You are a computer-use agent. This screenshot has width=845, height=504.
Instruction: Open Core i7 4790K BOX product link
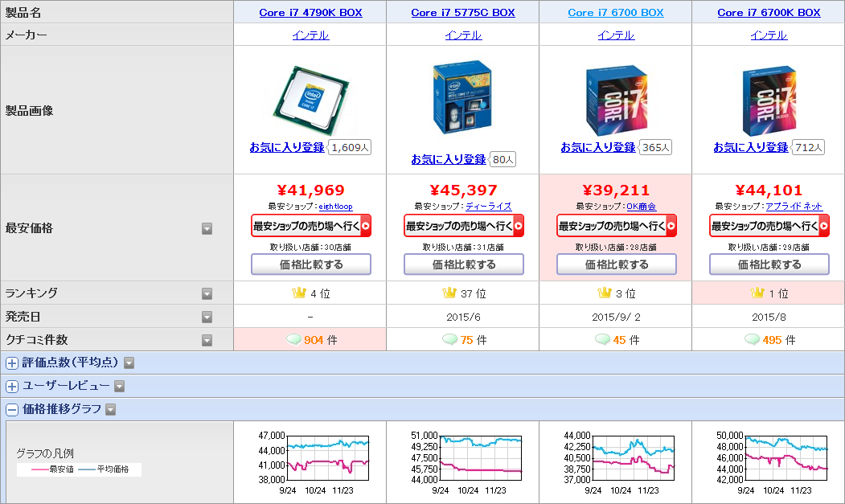(310, 12)
